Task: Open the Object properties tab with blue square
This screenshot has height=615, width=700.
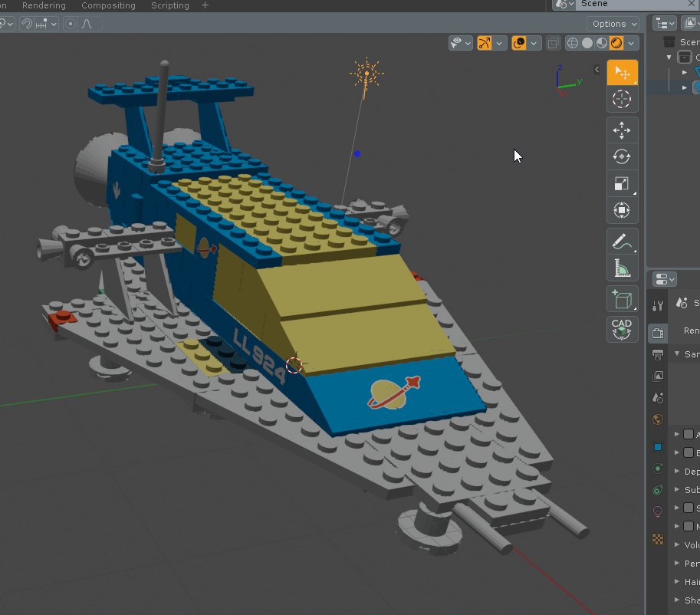Action: point(658,447)
